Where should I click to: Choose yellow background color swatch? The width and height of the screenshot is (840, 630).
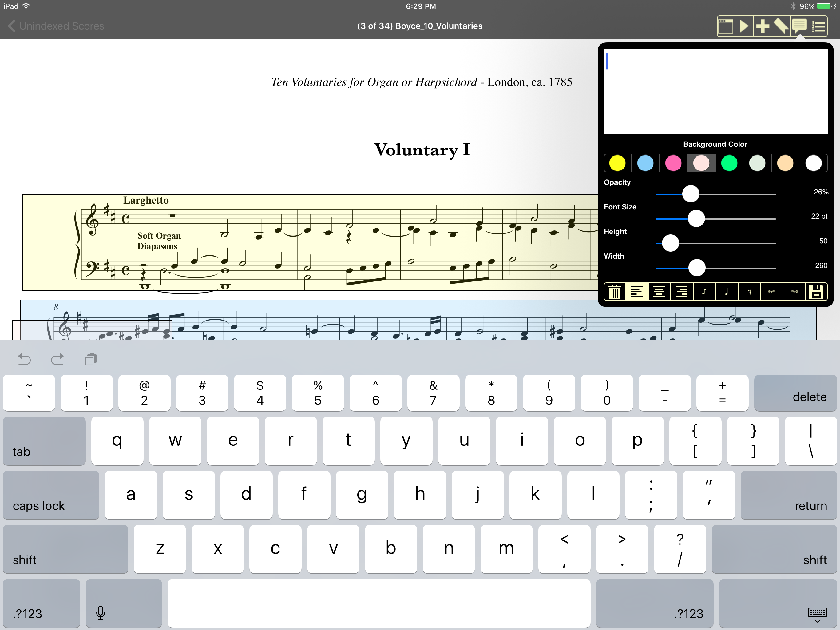617,163
